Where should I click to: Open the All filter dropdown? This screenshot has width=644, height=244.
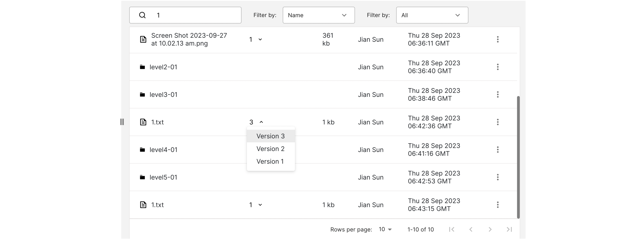click(x=432, y=15)
